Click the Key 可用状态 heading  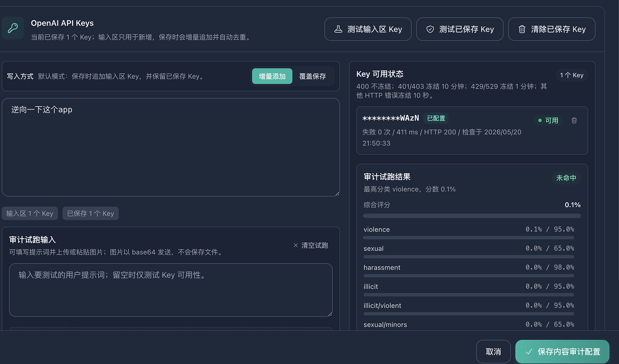point(380,74)
